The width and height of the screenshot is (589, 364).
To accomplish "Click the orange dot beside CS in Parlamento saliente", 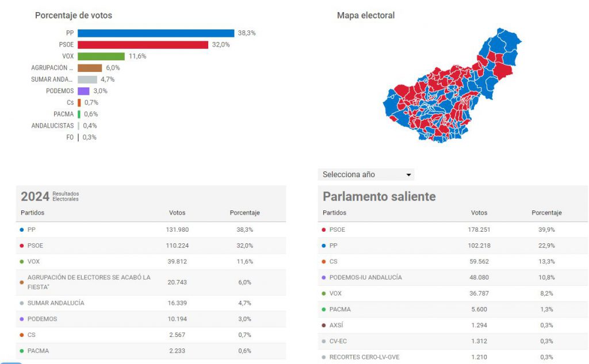I will 324,262.
